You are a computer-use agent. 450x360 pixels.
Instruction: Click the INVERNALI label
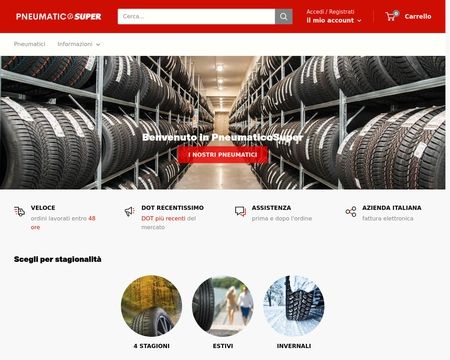point(294,346)
